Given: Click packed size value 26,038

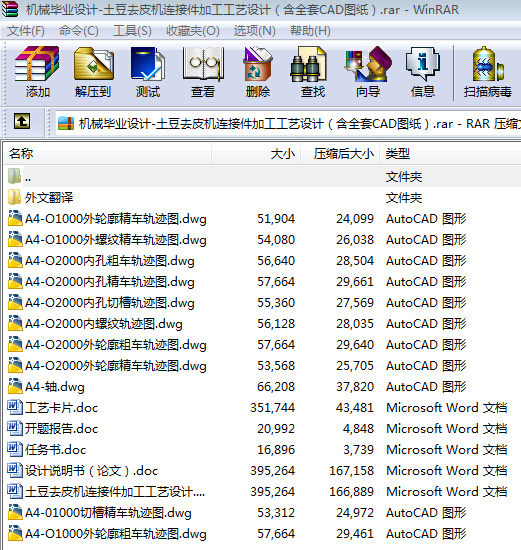Looking at the screenshot, I should (x=355, y=240).
